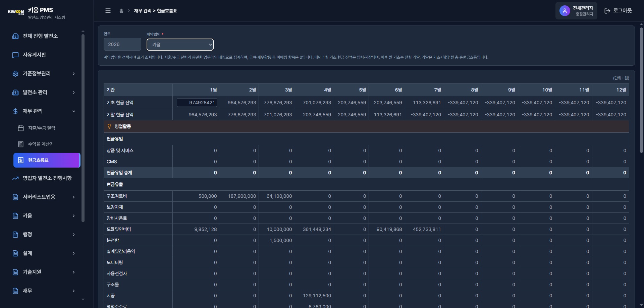Click the hamburger menu icon
This screenshot has width=644, height=308.
pyautogui.click(x=108, y=11)
